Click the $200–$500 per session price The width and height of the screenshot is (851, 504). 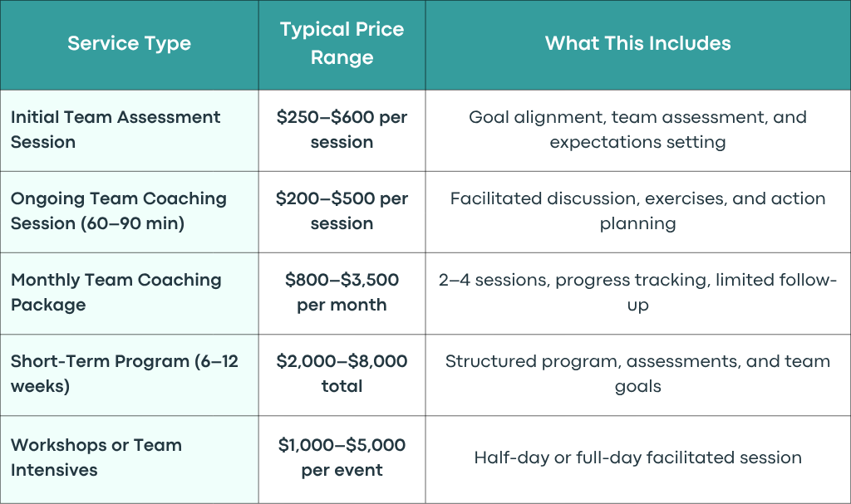(x=342, y=211)
